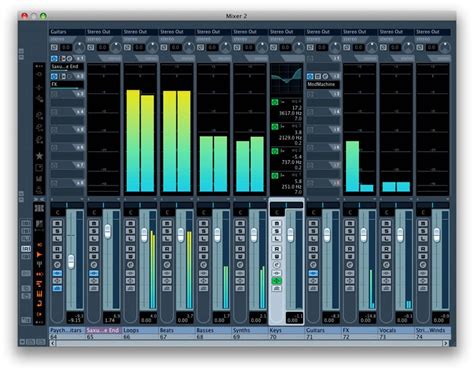The image size is (474, 371).
Task: Select the Beats channel name label
Action: click(x=177, y=330)
